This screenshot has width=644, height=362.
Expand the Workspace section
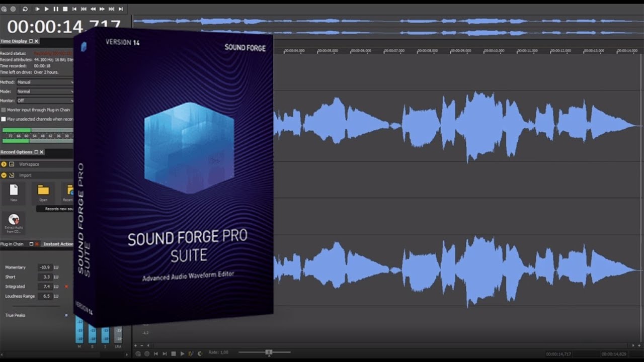(4, 164)
